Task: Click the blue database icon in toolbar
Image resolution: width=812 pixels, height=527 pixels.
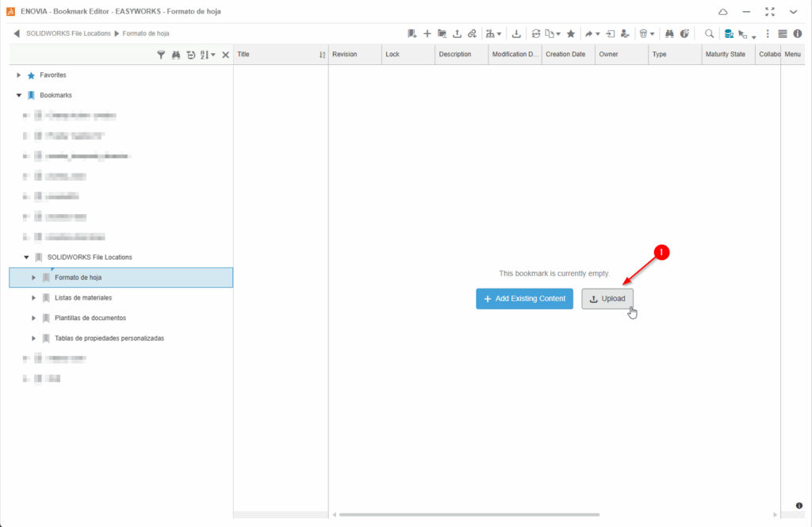Action: tap(729, 33)
